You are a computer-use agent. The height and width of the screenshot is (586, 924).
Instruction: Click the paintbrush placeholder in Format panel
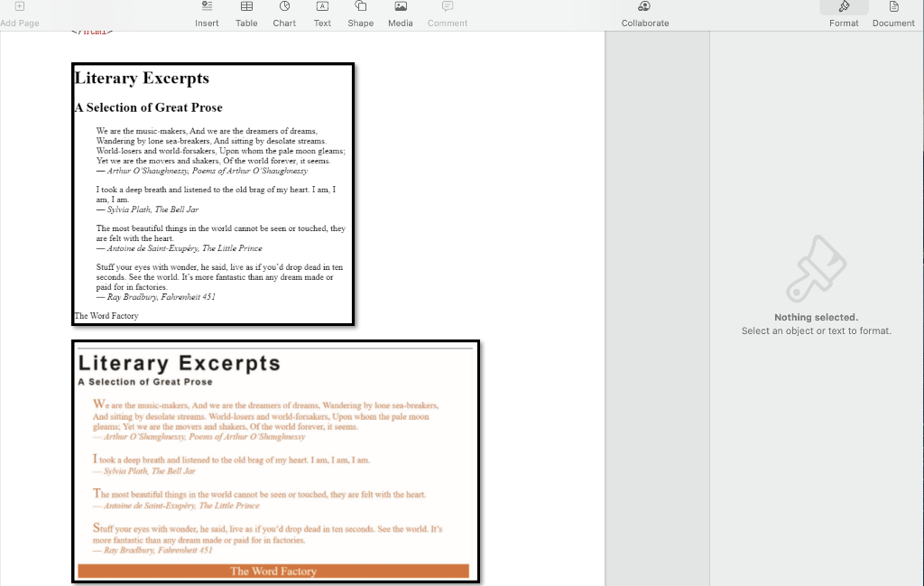pos(816,268)
